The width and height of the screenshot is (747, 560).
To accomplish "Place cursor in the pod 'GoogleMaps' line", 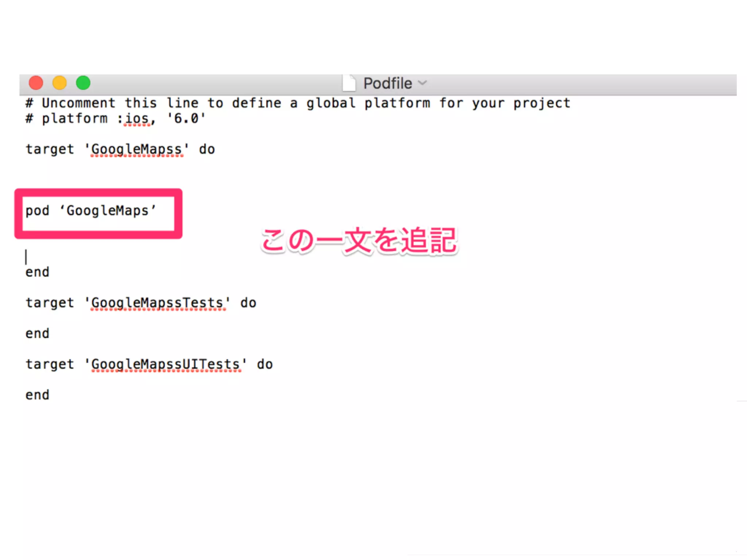I will pyautogui.click(x=91, y=211).
